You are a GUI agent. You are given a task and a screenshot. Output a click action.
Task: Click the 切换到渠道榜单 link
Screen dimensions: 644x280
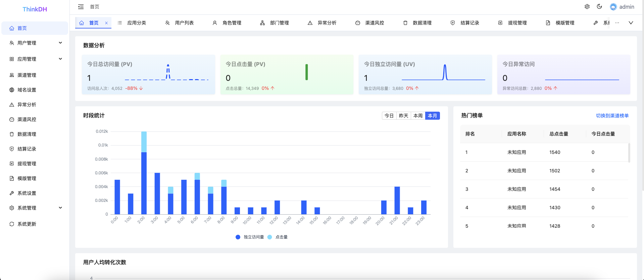point(612,116)
